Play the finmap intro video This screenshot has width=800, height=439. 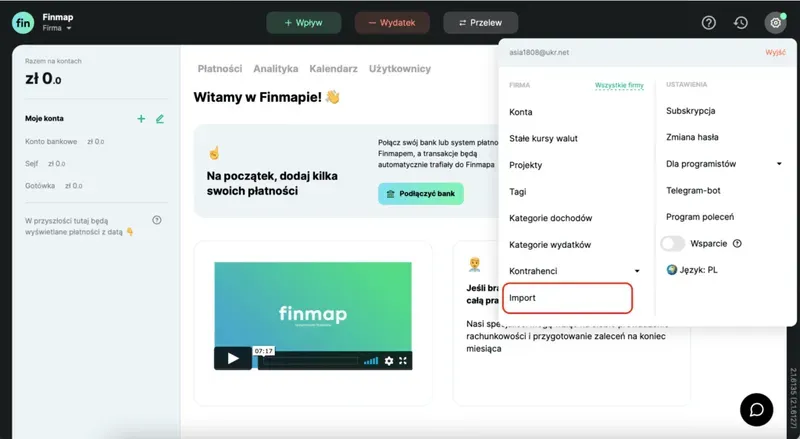click(x=233, y=358)
